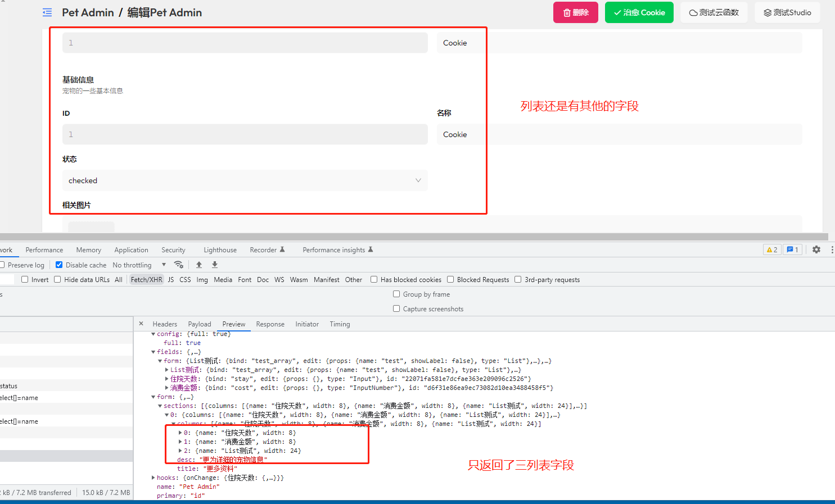Expand the 消费金额 field node
The width and height of the screenshot is (835, 504).
point(166,388)
